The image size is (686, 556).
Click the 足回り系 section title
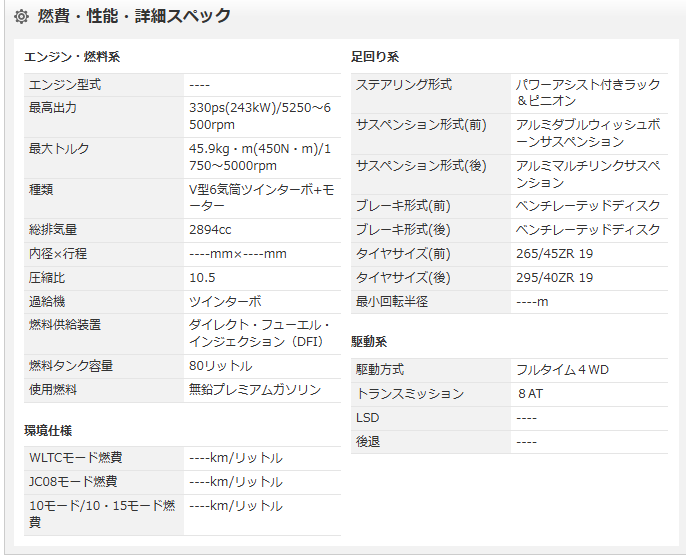pyautogui.click(x=375, y=57)
